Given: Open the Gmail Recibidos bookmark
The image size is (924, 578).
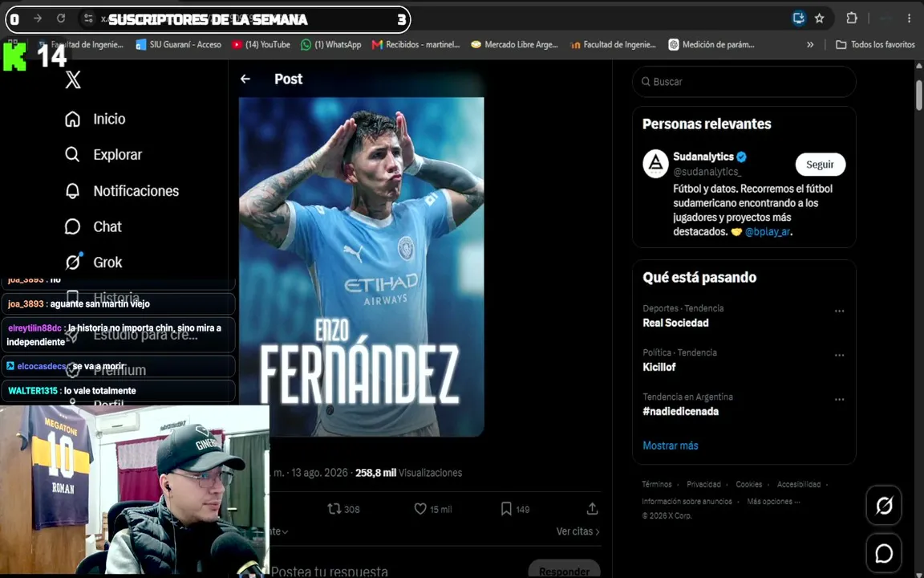Looking at the screenshot, I should click(415, 44).
